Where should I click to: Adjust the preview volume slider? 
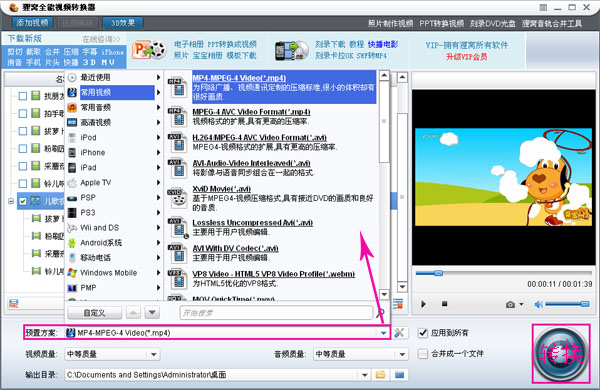coord(567,304)
